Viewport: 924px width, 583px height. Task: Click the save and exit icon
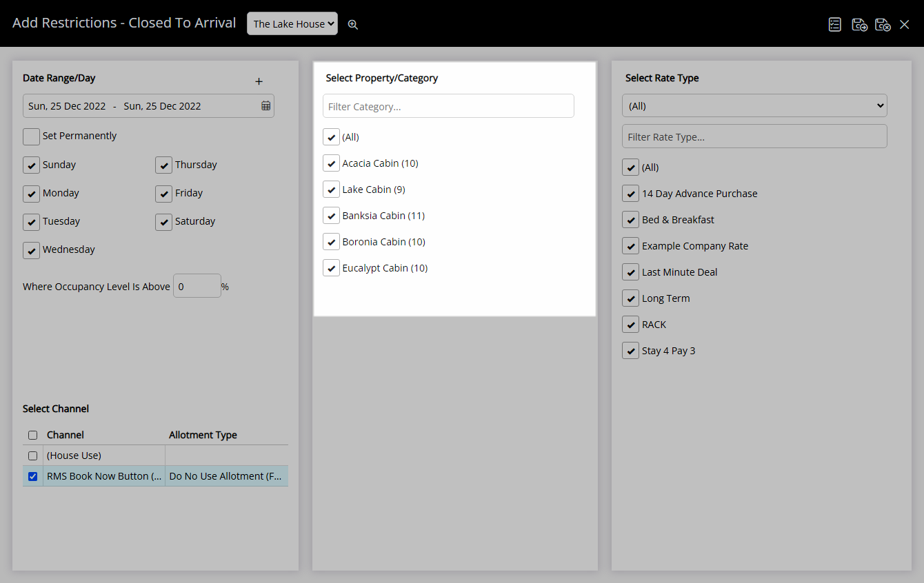[x=883, y=24]
